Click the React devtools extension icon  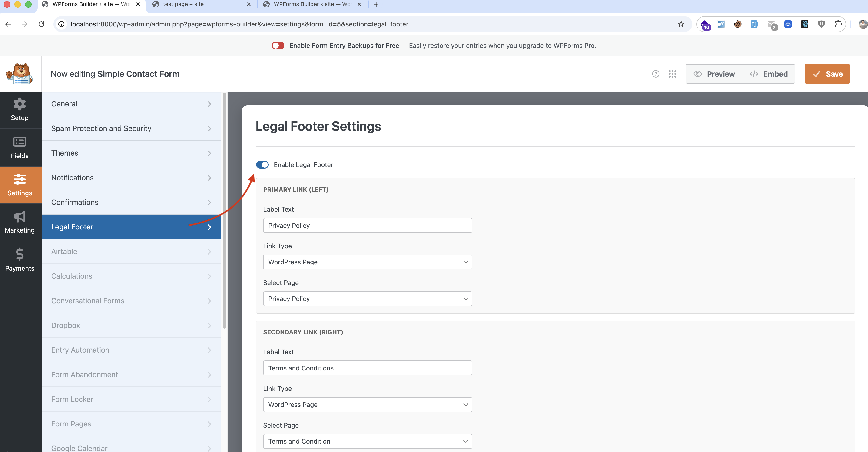[x=805, y=24]
